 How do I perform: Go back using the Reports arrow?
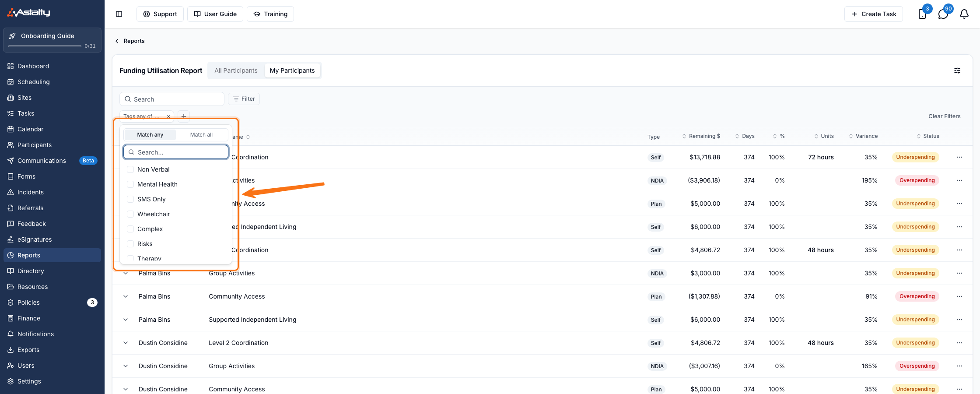click(x=117, y=41)
